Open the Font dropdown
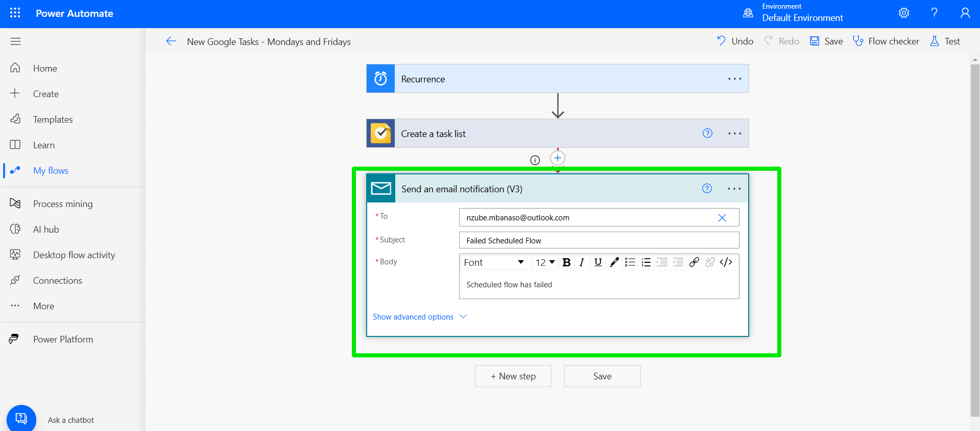This screenshot has width=980, height=431. 493,262
